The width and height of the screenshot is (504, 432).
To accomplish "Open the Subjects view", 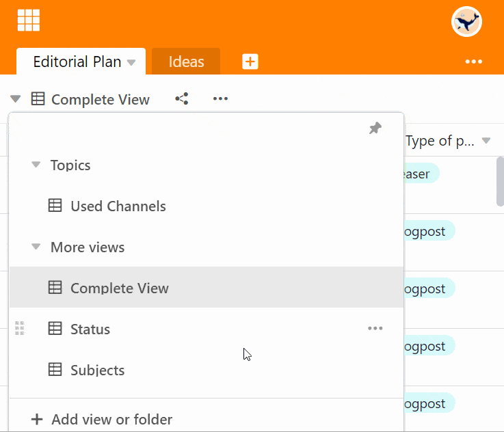I will click(x=97, y=370).
